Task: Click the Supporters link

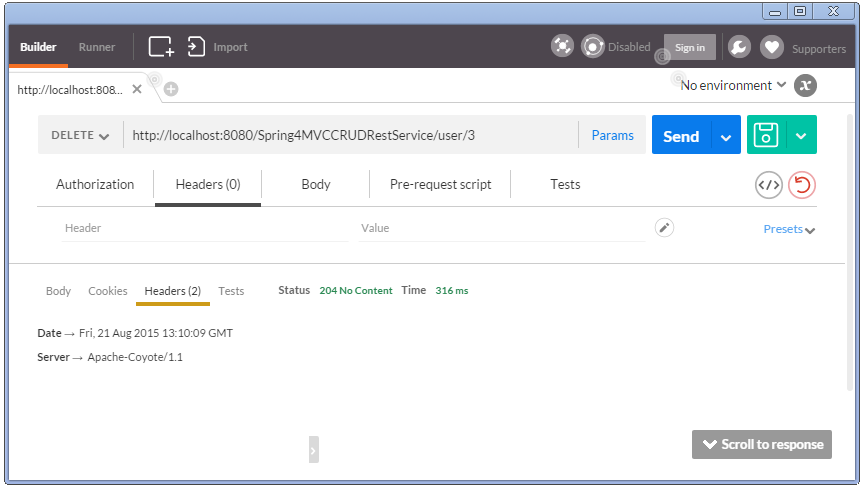Action: (x=819, y=49)
